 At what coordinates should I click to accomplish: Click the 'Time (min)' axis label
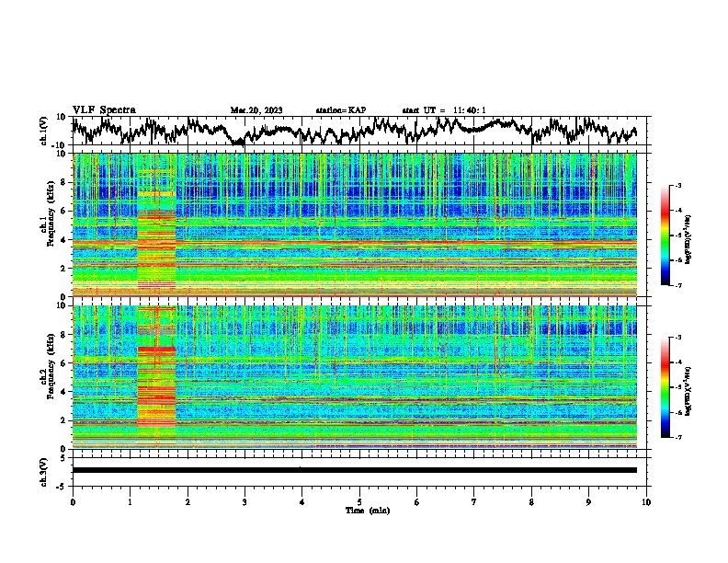(x=368, y=511)
